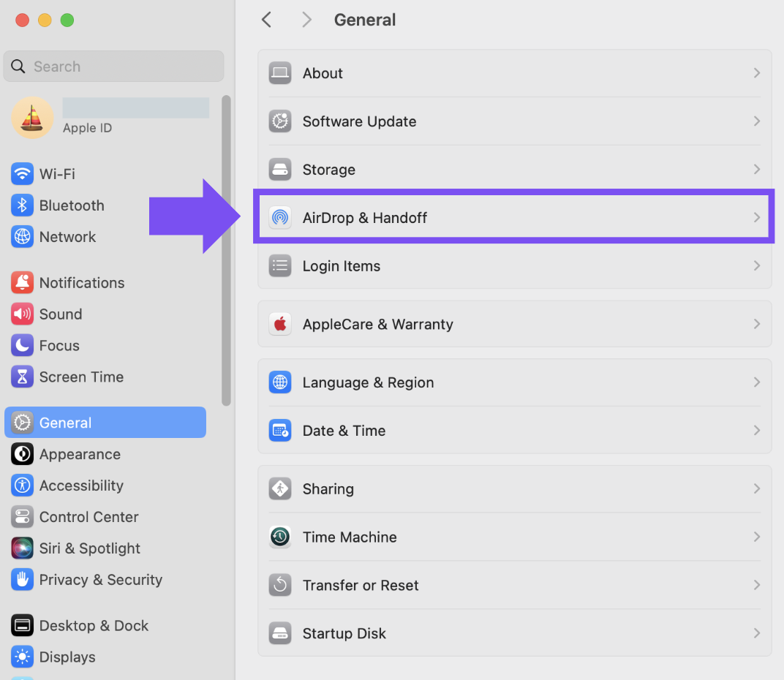Click the Sharing icon

click(x=280, y=488)
